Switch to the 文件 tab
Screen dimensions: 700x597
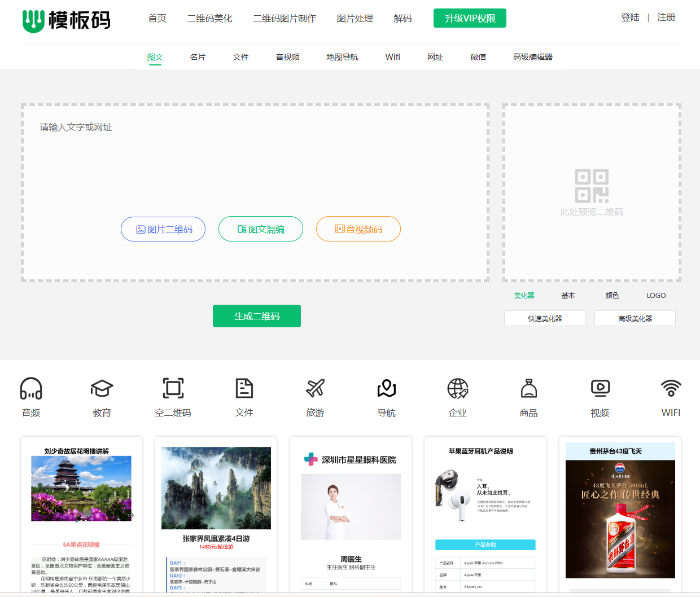(x=241, y=57)
